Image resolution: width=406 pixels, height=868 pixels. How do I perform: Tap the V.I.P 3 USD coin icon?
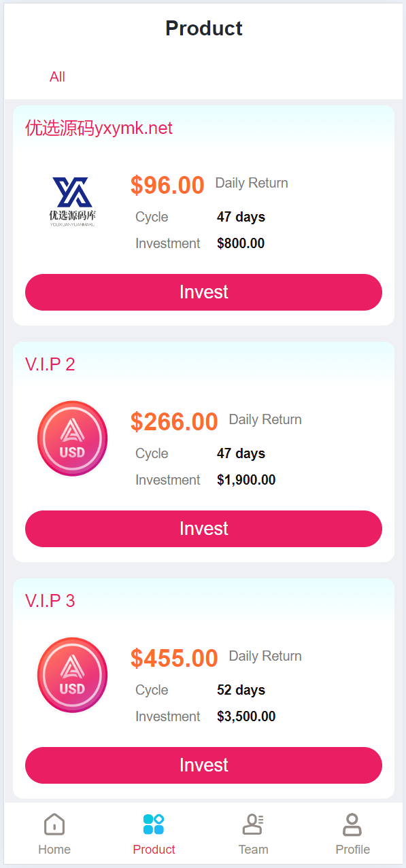[x=72, y=675]
